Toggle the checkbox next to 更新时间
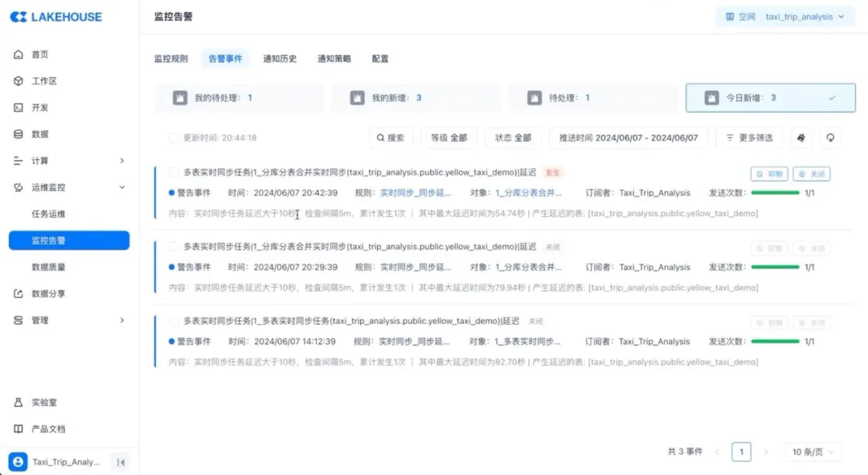Image resolution: width=868 pixels, height=475 pixels. coord(174,138)
